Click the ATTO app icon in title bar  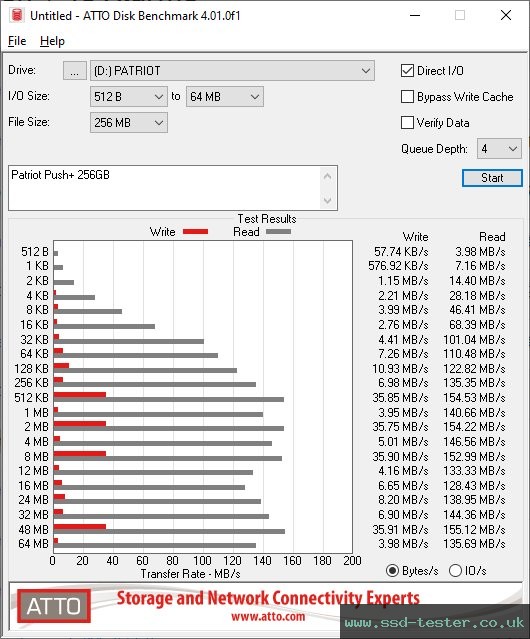17,15
